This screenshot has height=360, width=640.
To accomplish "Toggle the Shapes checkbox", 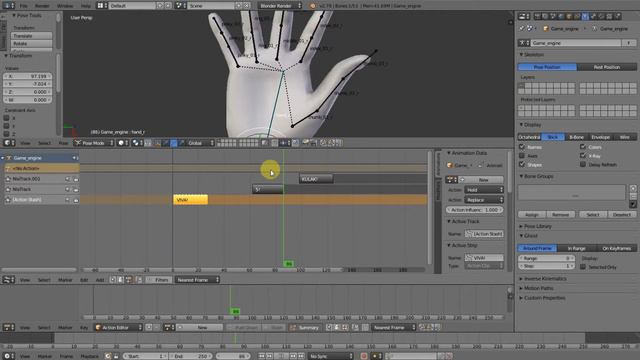I will [x=522, y=164].
